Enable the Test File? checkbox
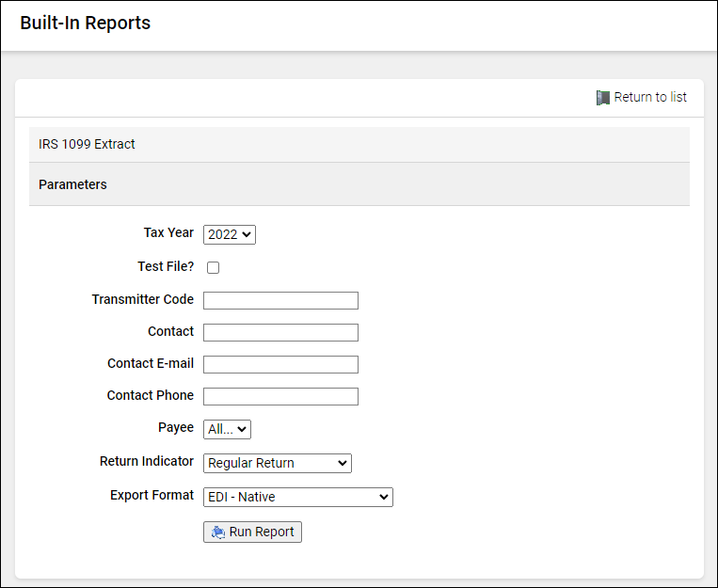The width and height of the screenshot is (718, 588). pos(214,267)
